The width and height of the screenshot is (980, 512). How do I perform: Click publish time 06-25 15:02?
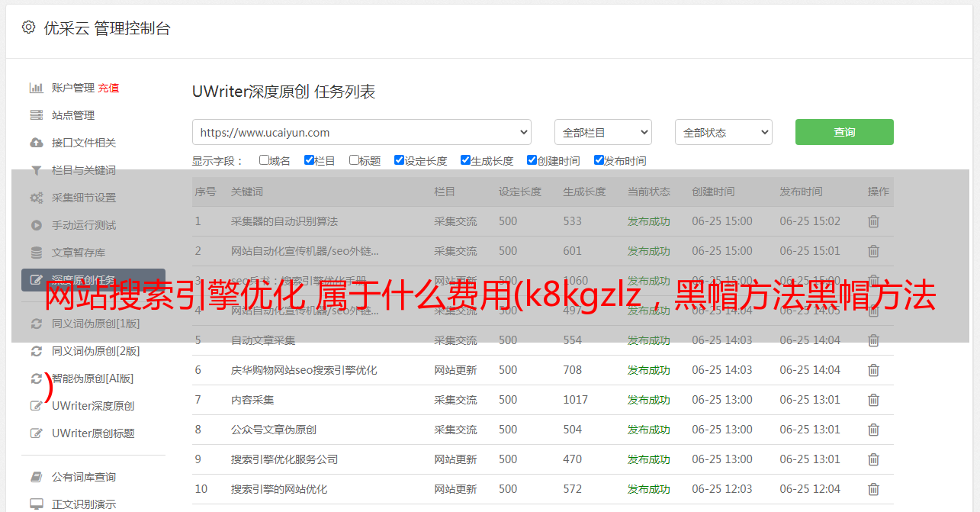[x=810, y=221]
